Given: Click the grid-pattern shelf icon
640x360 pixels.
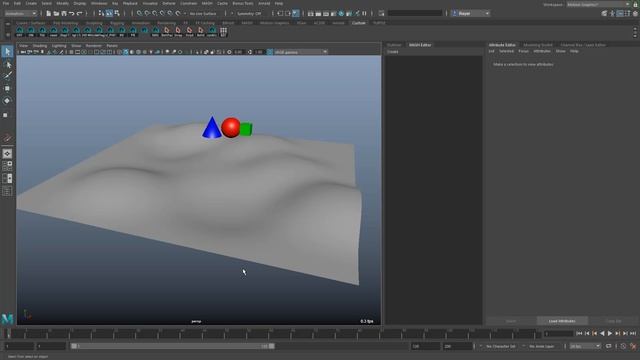Looking at the screenshot, I should [x=223, y=31].
